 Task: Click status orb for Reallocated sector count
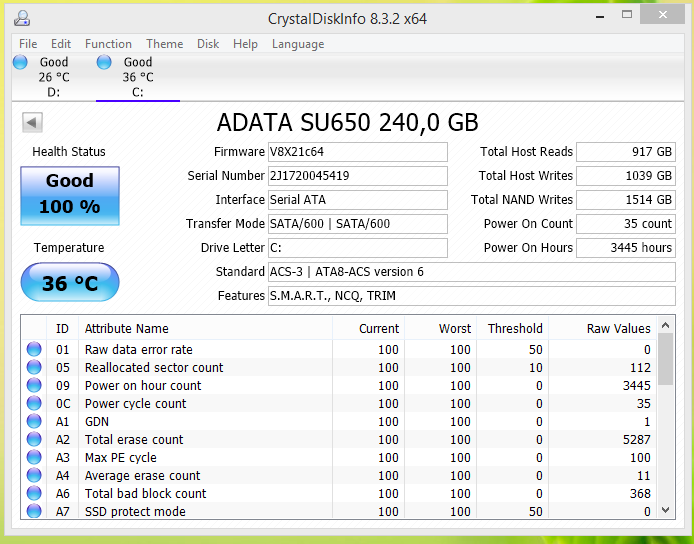pyautogui.click(x=34, y=367)
